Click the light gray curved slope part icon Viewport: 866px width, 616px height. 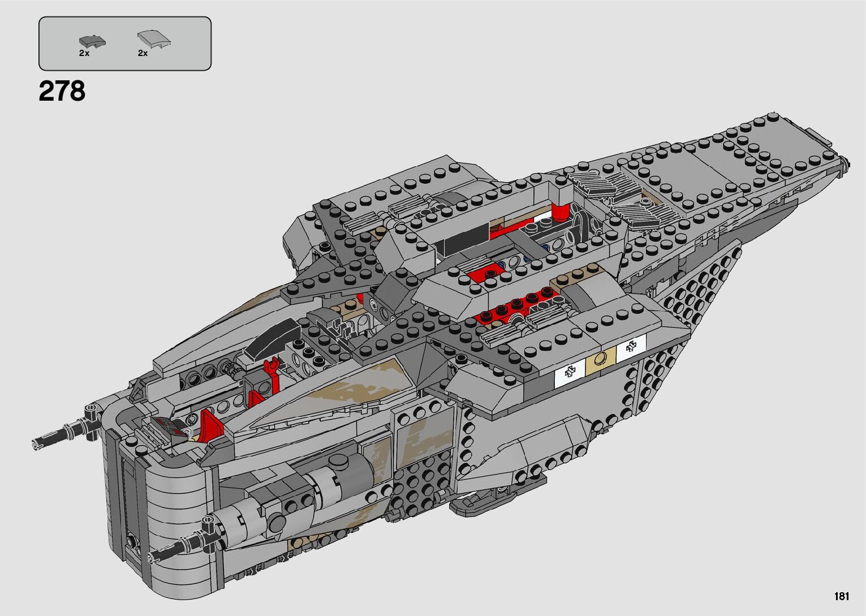[154, 40]
